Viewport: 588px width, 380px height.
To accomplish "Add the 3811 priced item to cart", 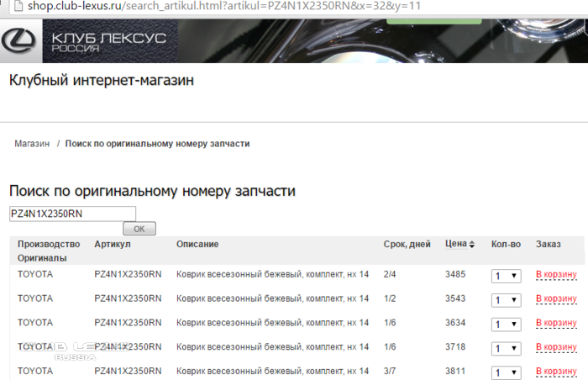I will click(556, 371).
